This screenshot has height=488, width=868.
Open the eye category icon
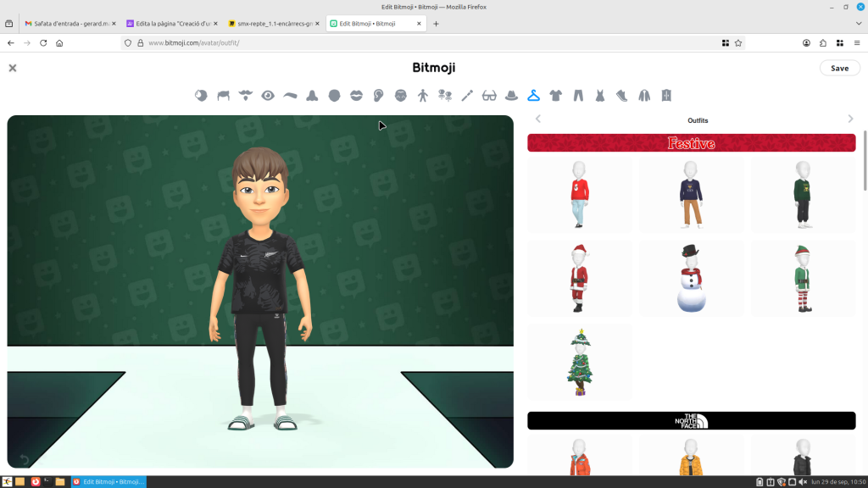coord(268,96)
